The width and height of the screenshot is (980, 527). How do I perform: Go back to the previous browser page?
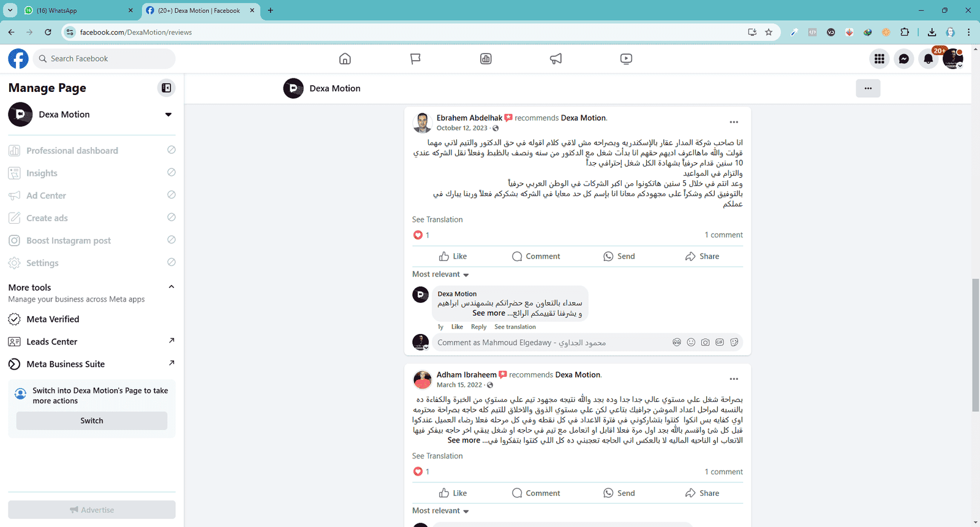pos(11,32)
